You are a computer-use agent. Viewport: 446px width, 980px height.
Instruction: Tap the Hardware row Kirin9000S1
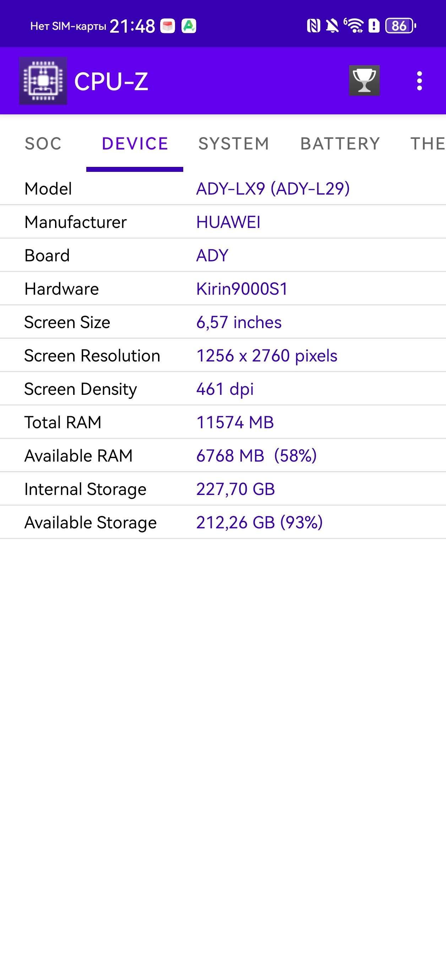pos(223,289)
